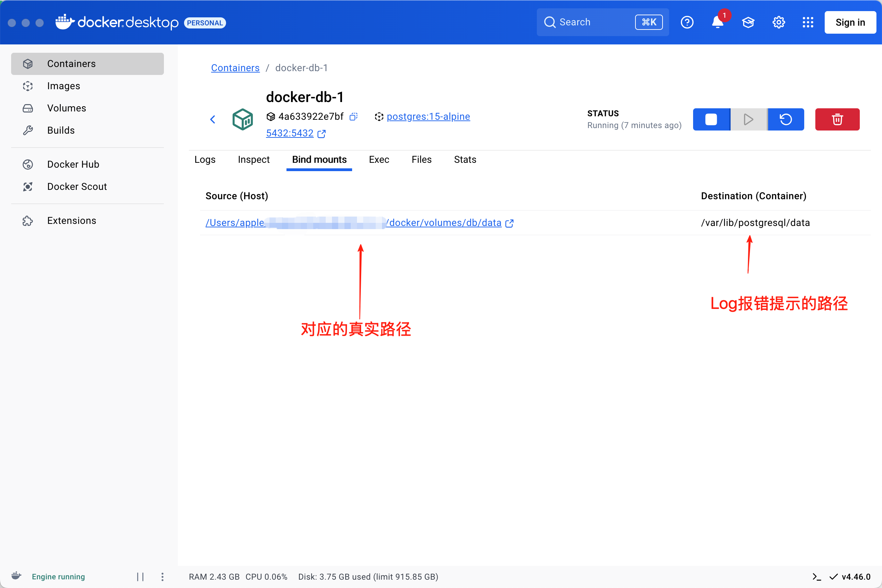Viewport: 882px width, 588px height.
Task: Click the help question mark icon
Action: [x=687, y=22]
